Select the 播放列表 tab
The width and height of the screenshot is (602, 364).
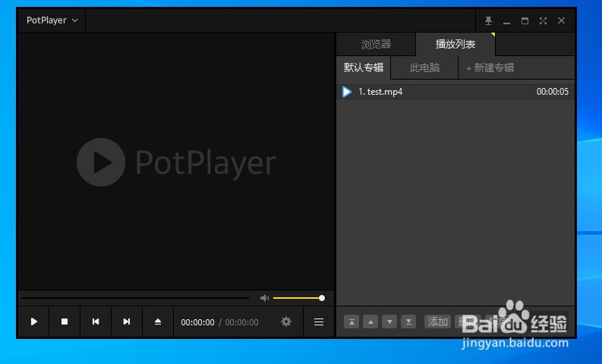click(455, 44)
